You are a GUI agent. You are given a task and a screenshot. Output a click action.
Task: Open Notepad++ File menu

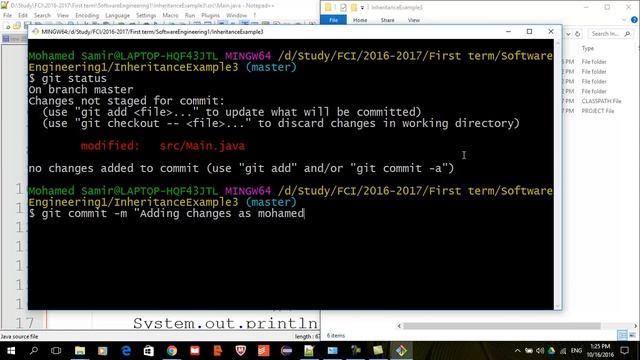(7, 15)
